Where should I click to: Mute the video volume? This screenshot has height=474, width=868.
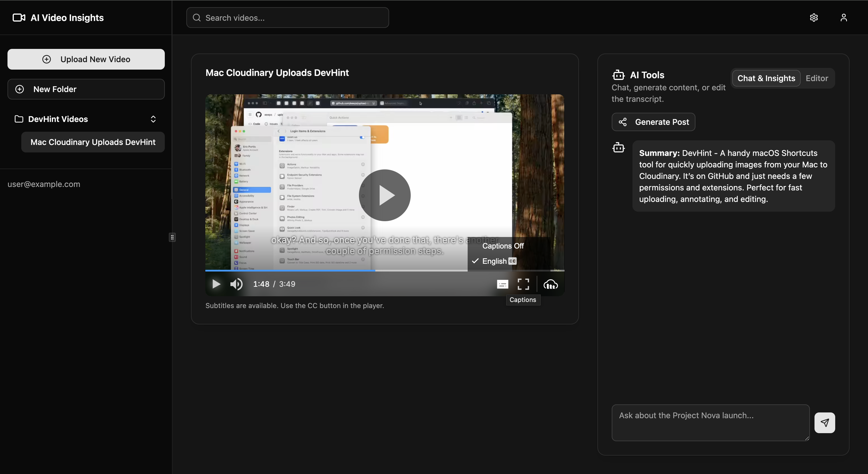[236, 284]
